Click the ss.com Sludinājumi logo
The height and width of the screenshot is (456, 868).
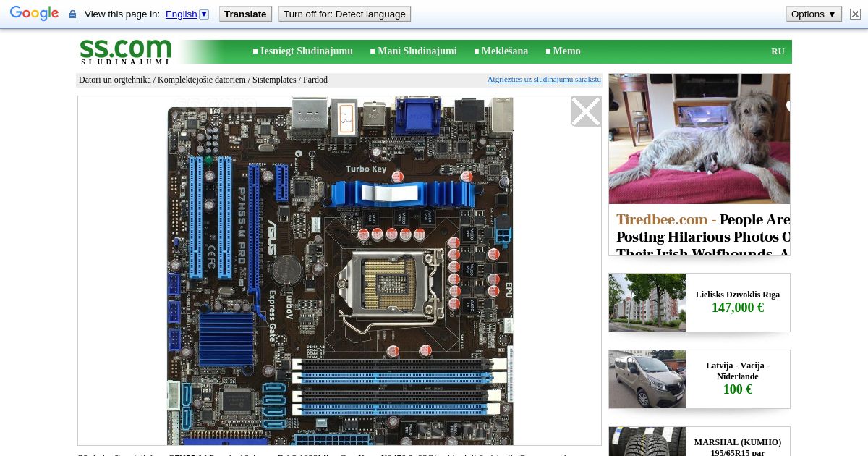126,51
